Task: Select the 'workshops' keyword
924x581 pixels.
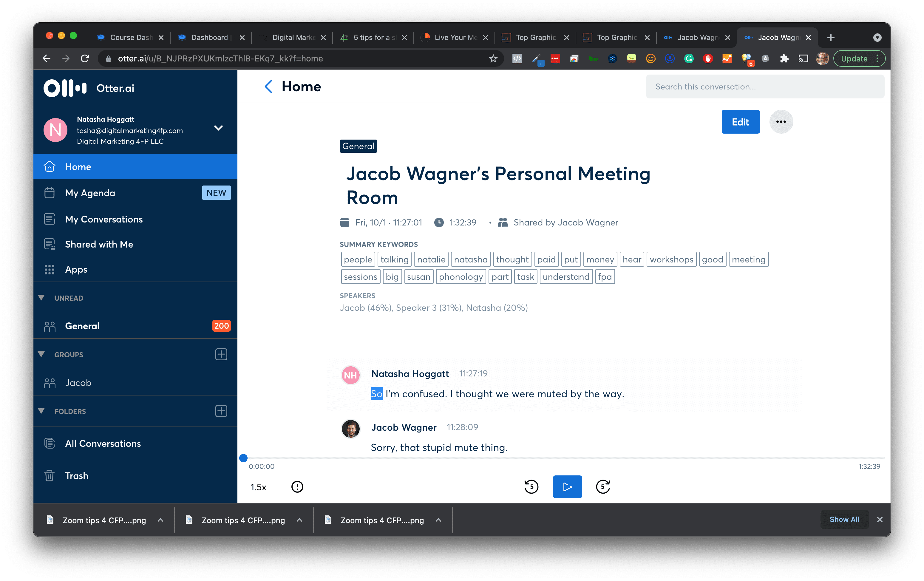Action: coord(671,259)
